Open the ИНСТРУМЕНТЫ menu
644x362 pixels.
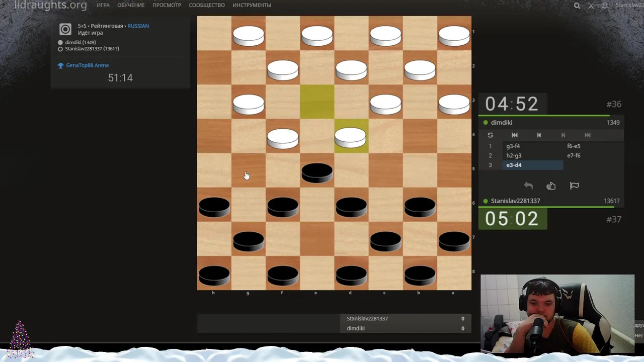click(x=252, y=5)
